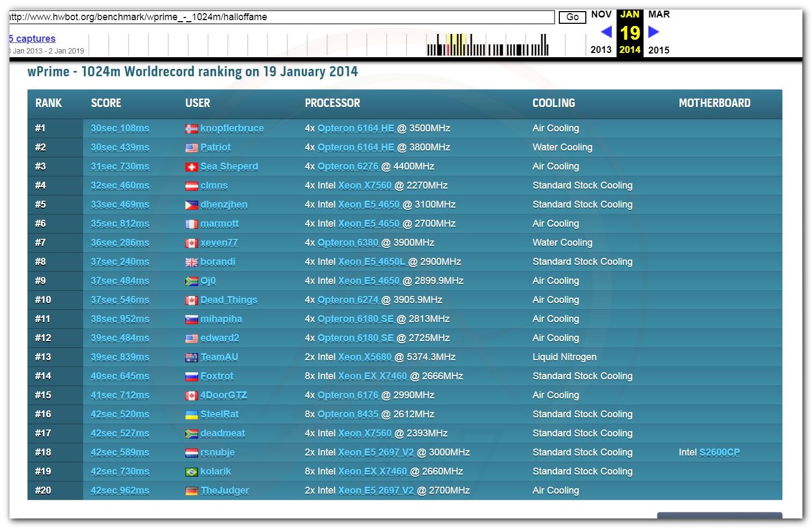Open user dhenzjhen profile link
Image resolution: width=812 pixels, height=528 pixels.
(x=224, y=204)
